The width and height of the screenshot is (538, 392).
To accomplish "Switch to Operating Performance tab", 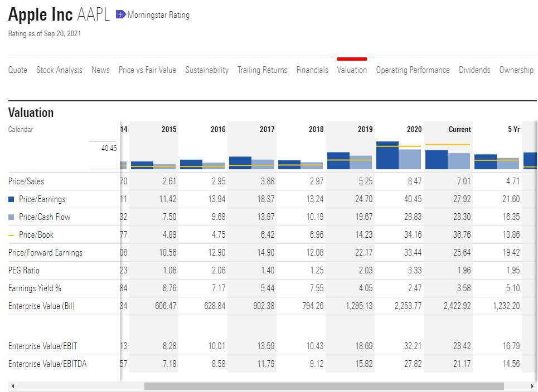I will click(413, 70).
